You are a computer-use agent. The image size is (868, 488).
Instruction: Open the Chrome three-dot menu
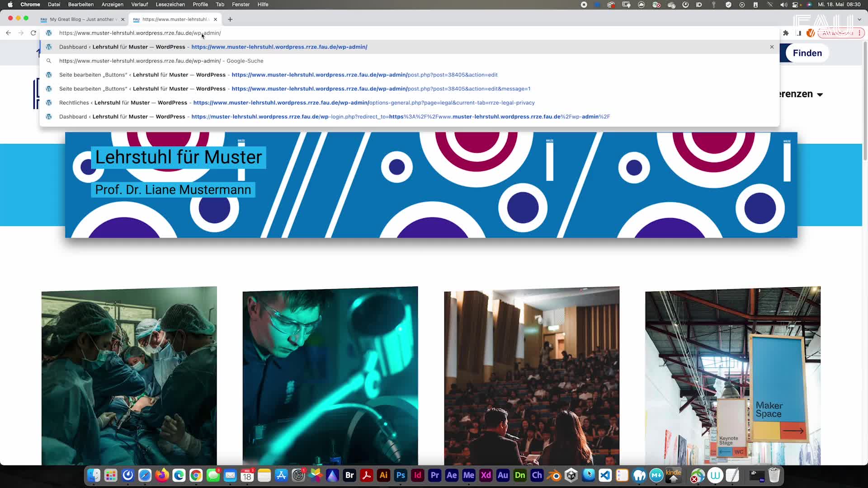click(860, 33)
